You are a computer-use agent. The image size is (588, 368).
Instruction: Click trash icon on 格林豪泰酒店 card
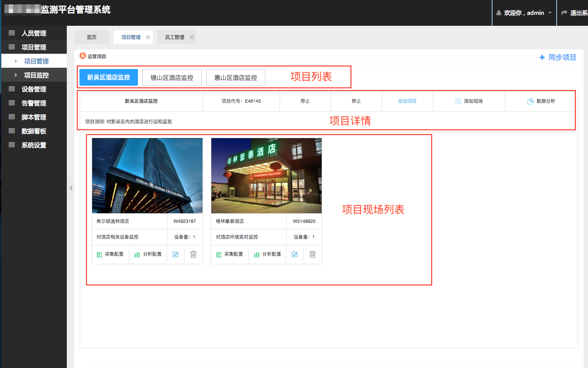tap(313, 254)
